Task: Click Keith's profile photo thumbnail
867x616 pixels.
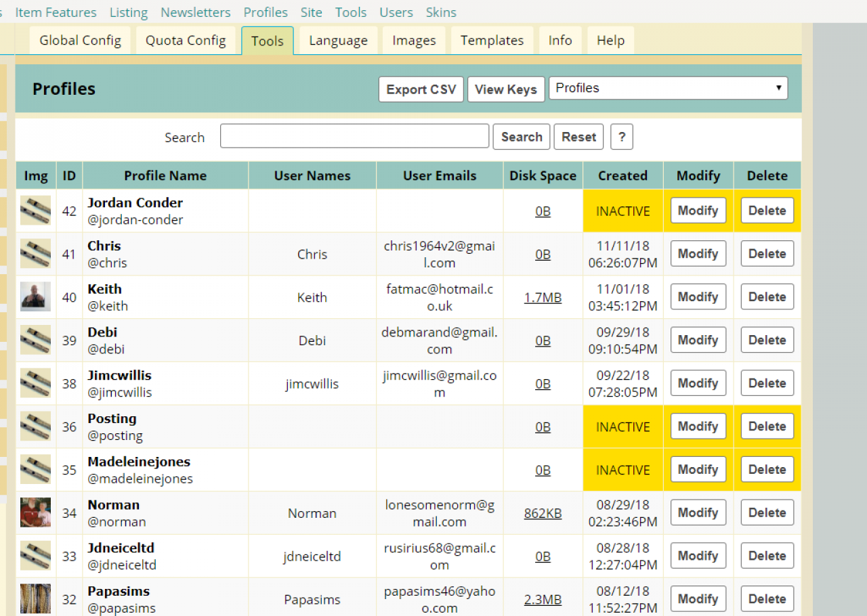Action: coord(35,296)
